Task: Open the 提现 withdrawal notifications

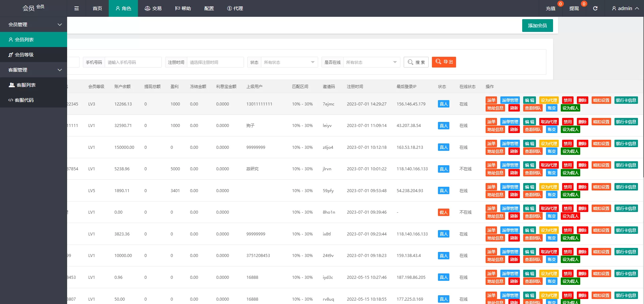Action: click(574, 8)
